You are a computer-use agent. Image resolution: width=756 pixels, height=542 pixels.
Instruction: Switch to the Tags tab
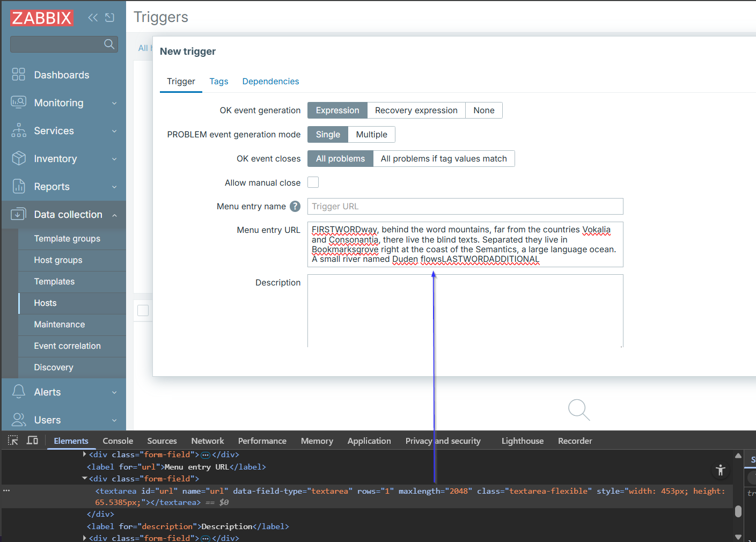pos(218,82)
